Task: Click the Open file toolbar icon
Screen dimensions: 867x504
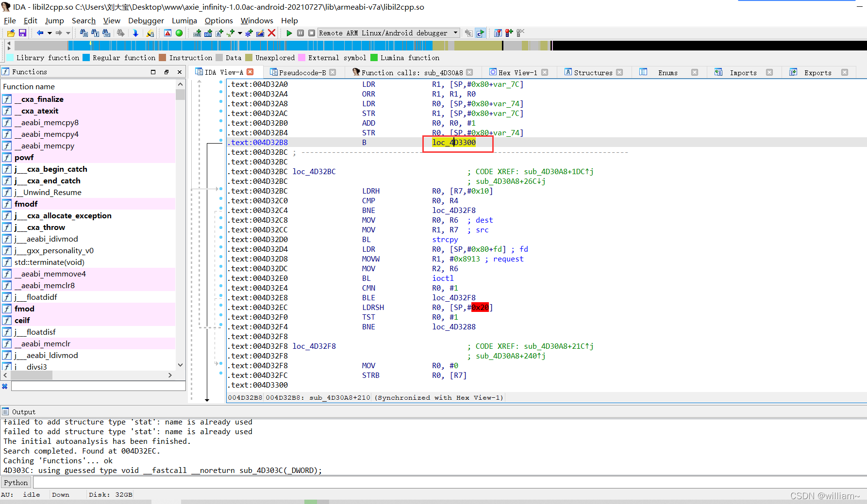Action: (11, 33)
